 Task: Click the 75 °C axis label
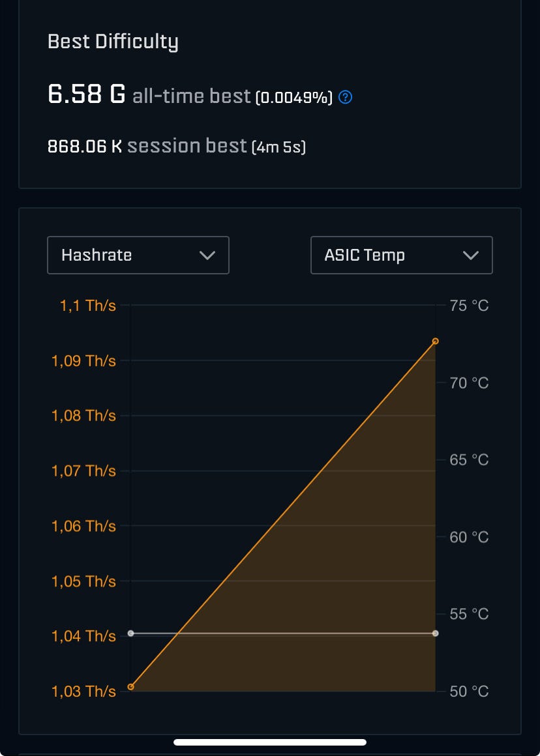(469, 305)
